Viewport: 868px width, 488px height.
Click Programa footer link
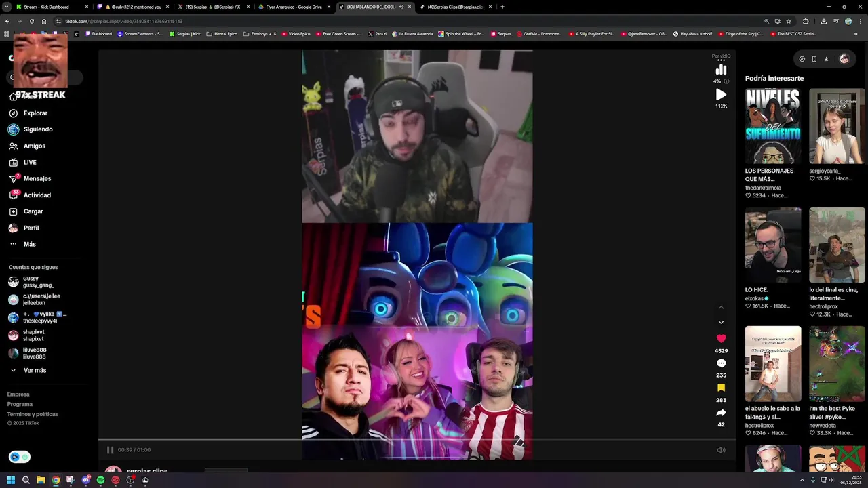(x=20, y=404)
